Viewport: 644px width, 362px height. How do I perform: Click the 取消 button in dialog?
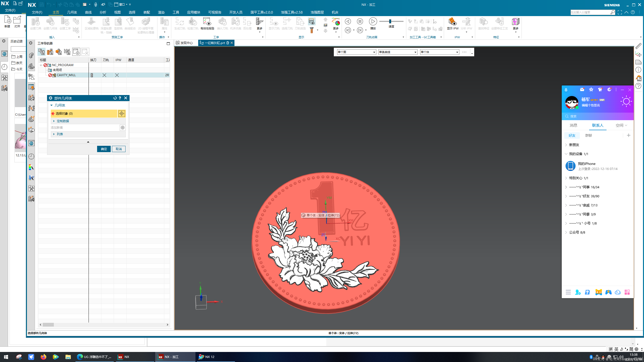tap(118, 149)
